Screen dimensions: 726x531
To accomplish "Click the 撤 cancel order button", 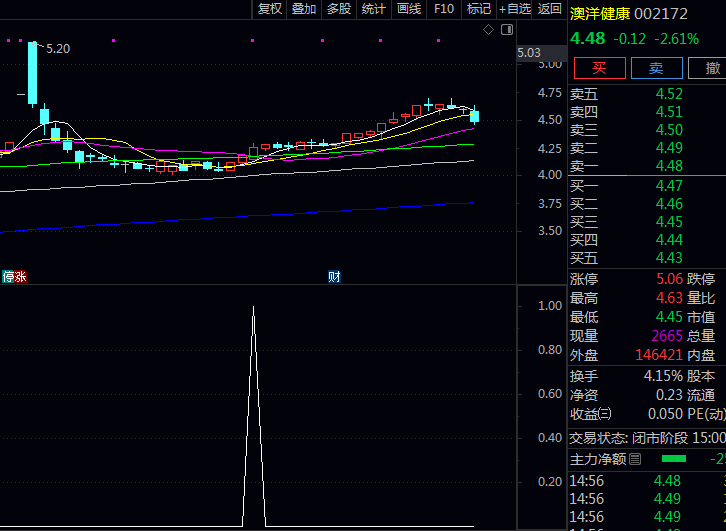I will pos(707,68).
